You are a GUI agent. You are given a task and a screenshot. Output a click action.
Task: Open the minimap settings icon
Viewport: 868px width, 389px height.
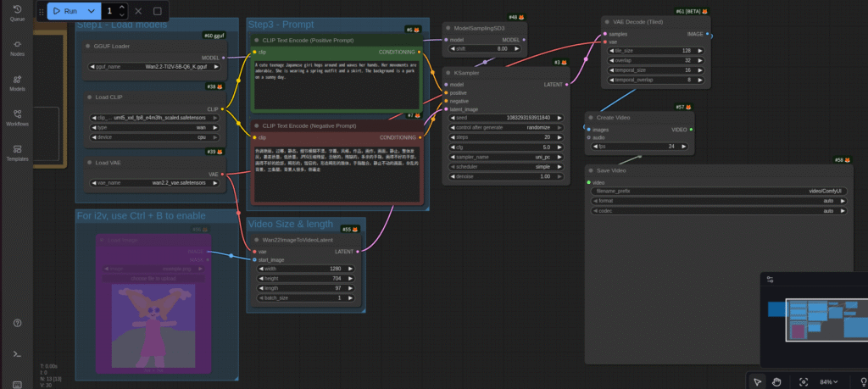770,278
